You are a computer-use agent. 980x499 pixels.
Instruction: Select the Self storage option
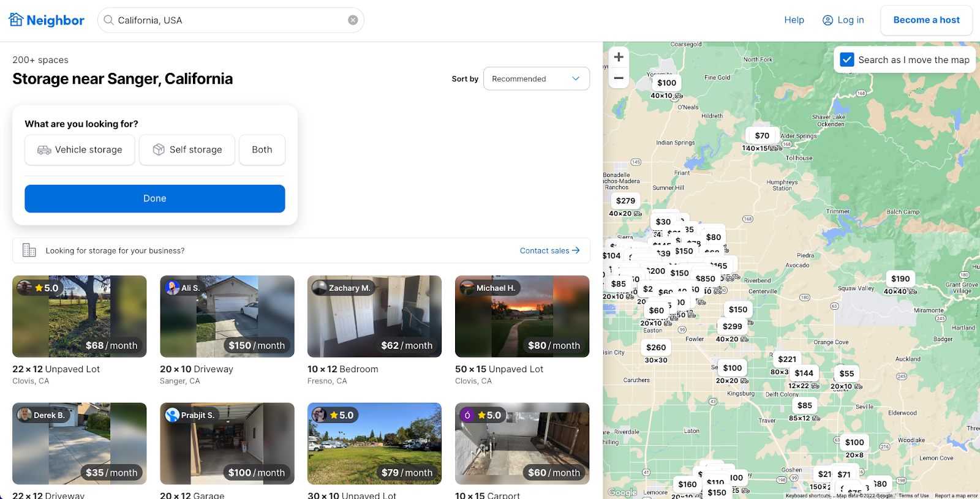pyautogui.click(x=187, y=150)
